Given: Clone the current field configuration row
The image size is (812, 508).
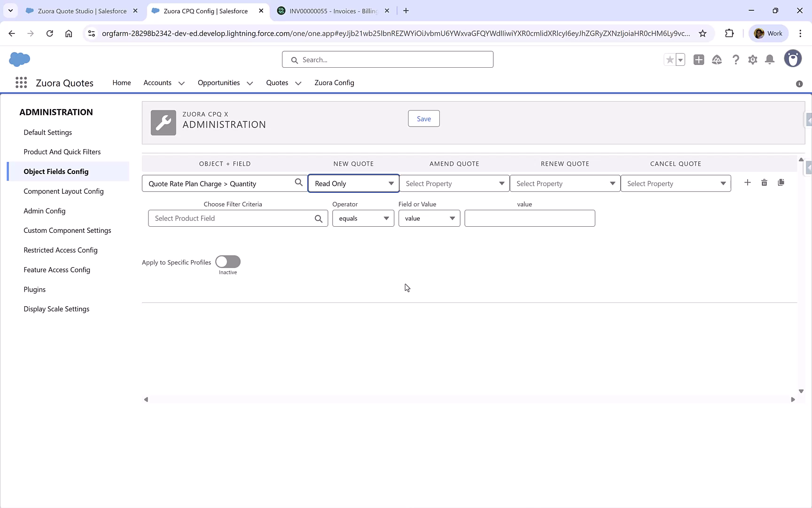Looking at the screenshot, I should click(x=781, y=182).
